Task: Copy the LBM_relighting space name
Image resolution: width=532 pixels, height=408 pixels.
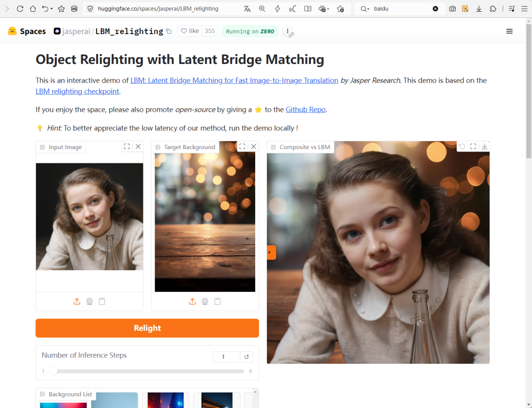Action: coord(169,31)
